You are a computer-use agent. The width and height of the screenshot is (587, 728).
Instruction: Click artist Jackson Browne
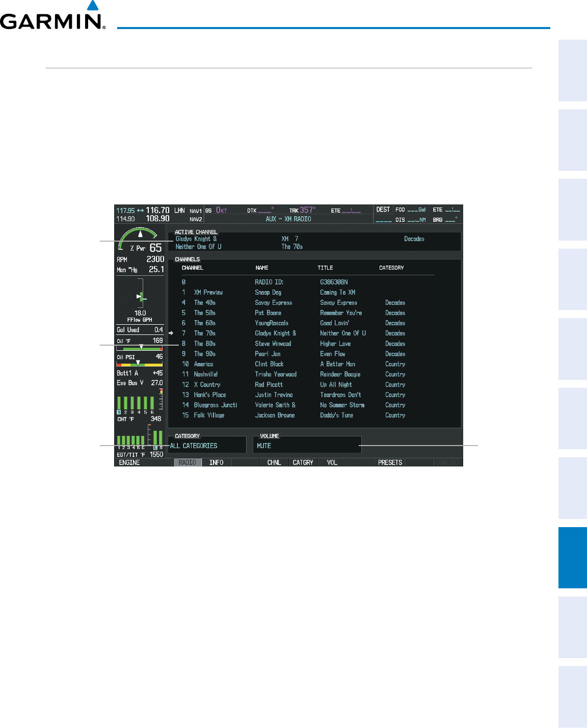275,415
